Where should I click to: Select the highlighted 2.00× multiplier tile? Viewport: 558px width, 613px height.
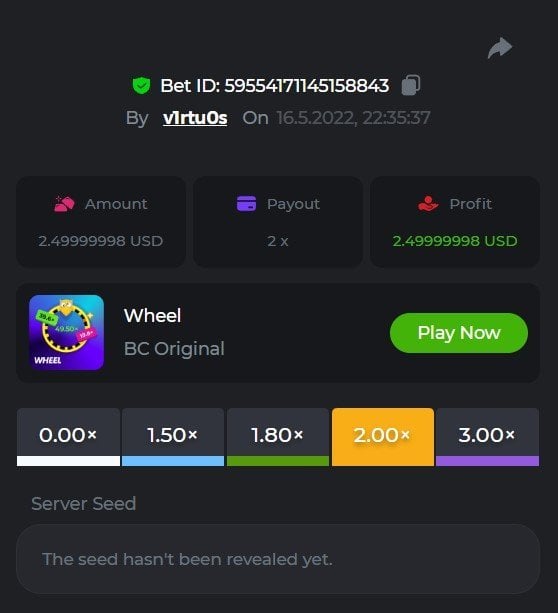[383, 437]
